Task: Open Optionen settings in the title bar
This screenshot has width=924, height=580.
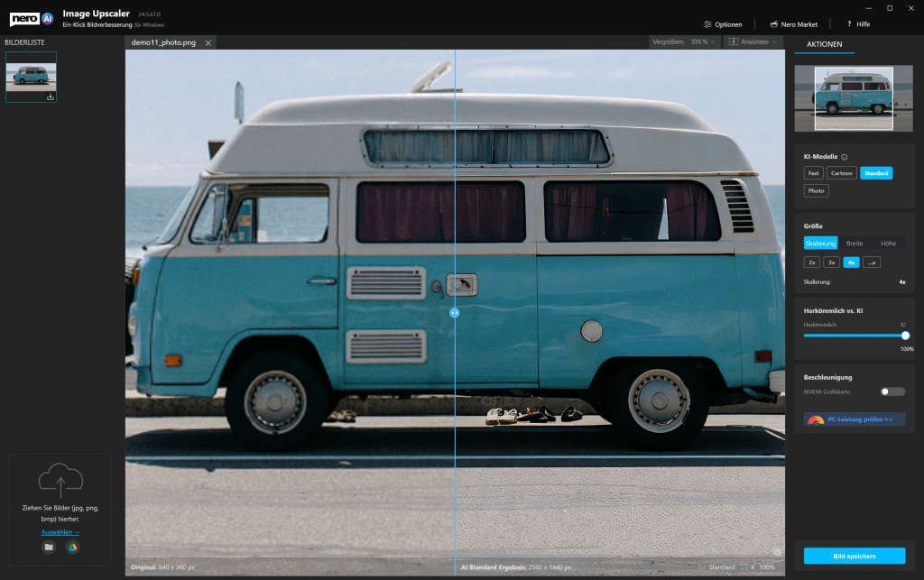Action: [x=723, y=24]
